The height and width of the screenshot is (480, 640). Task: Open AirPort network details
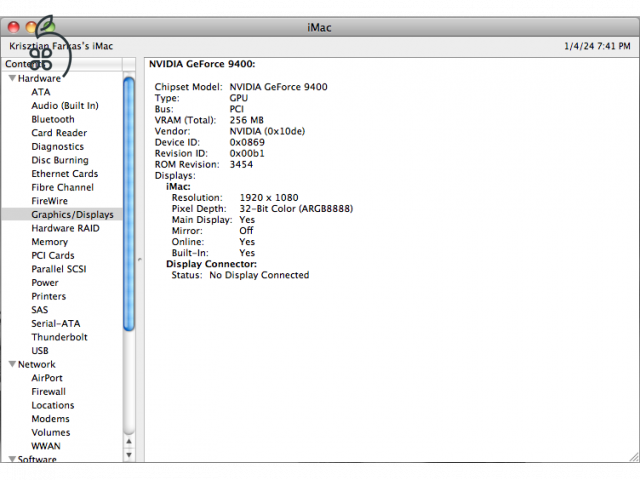pos(47,378)
